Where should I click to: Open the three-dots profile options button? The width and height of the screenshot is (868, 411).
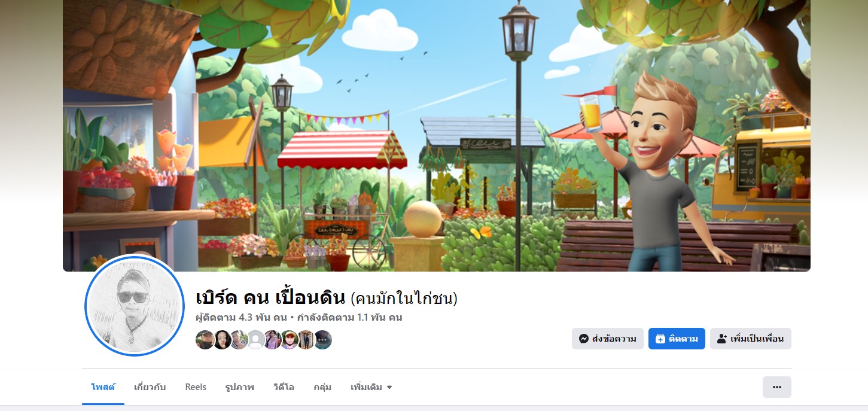point(776,387)
